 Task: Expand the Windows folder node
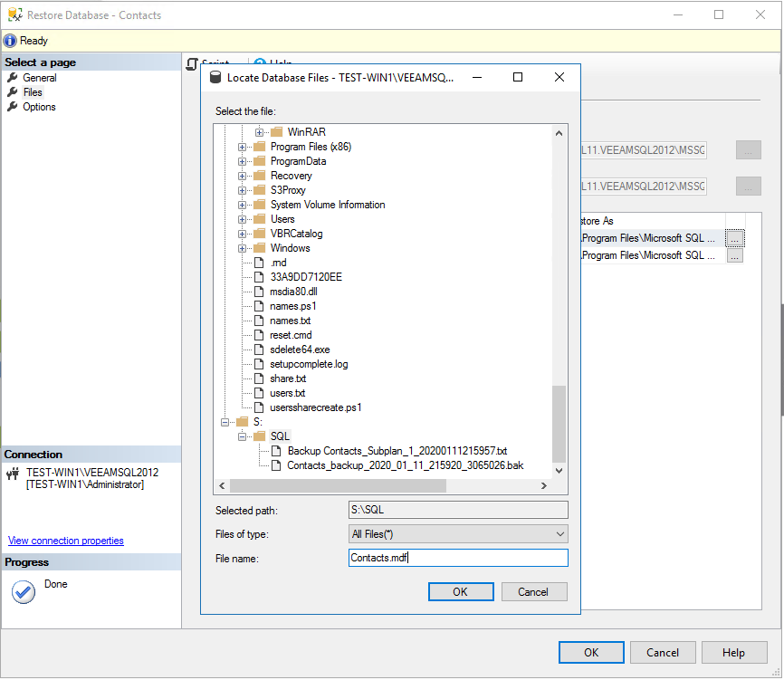click(242, 248)
